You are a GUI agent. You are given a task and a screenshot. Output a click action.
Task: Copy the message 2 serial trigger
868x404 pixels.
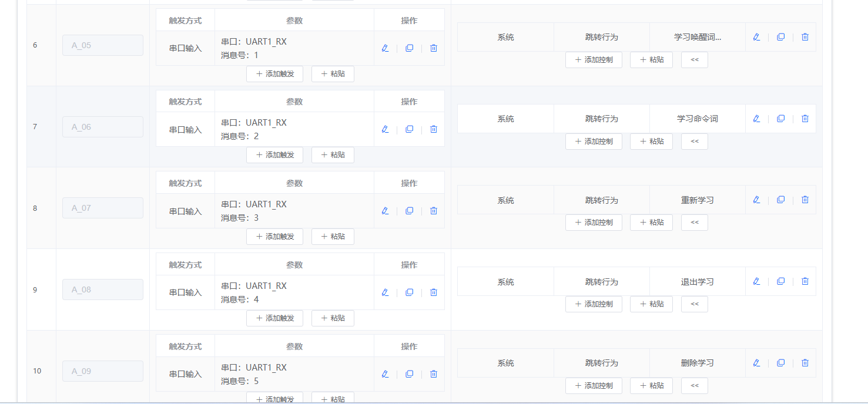coord(409,129)
